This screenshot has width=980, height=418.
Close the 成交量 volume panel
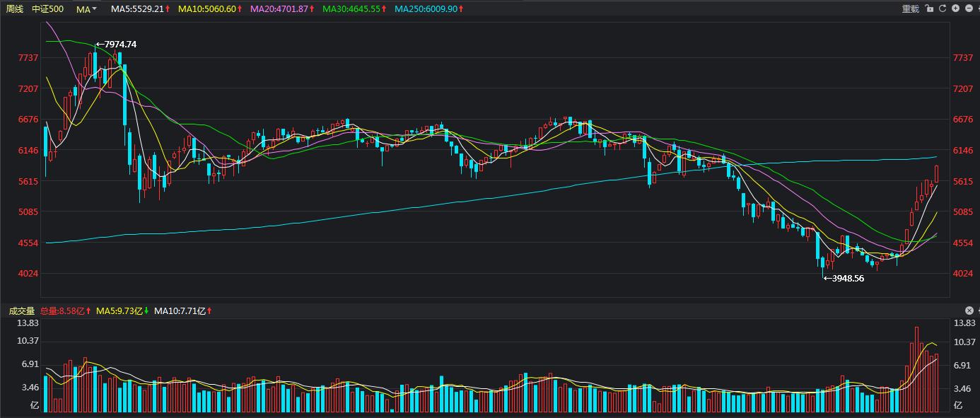click(x=969, y=310)
